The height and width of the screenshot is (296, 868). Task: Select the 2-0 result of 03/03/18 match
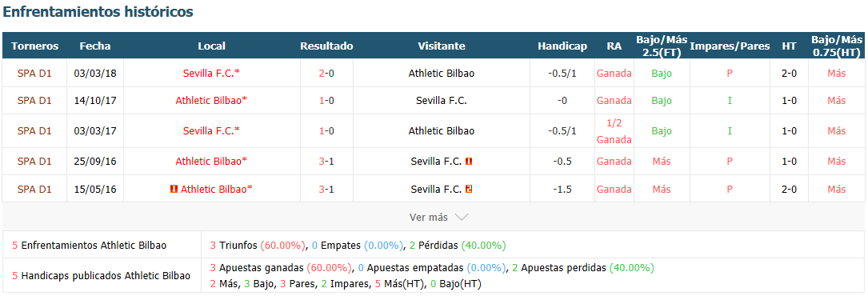[x=326, y=73]
